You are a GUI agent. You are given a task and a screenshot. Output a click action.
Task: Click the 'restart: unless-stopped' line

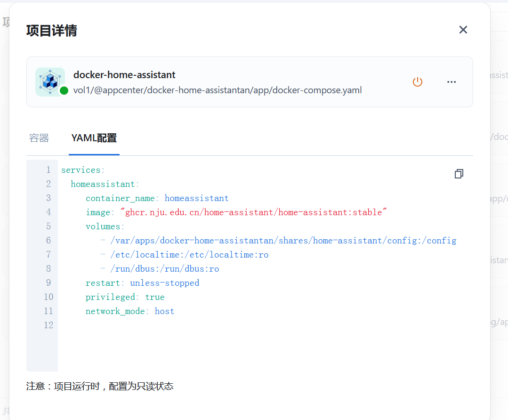143,283
